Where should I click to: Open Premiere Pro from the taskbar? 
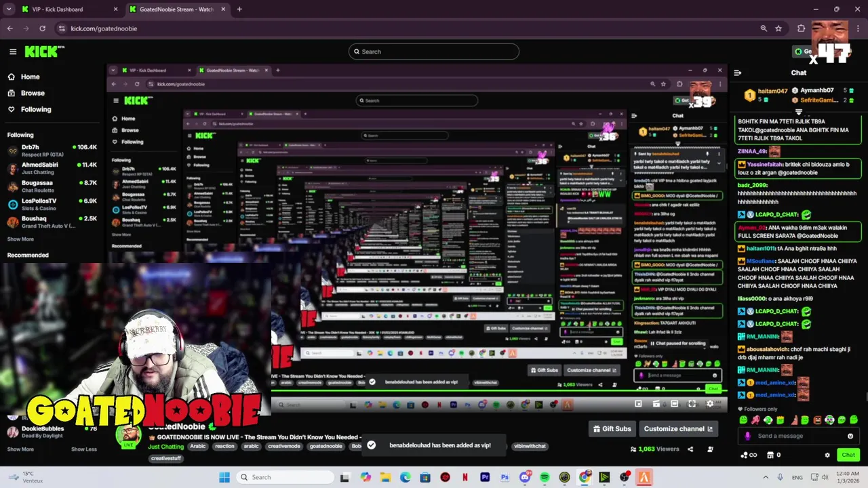tap(485, 477)
